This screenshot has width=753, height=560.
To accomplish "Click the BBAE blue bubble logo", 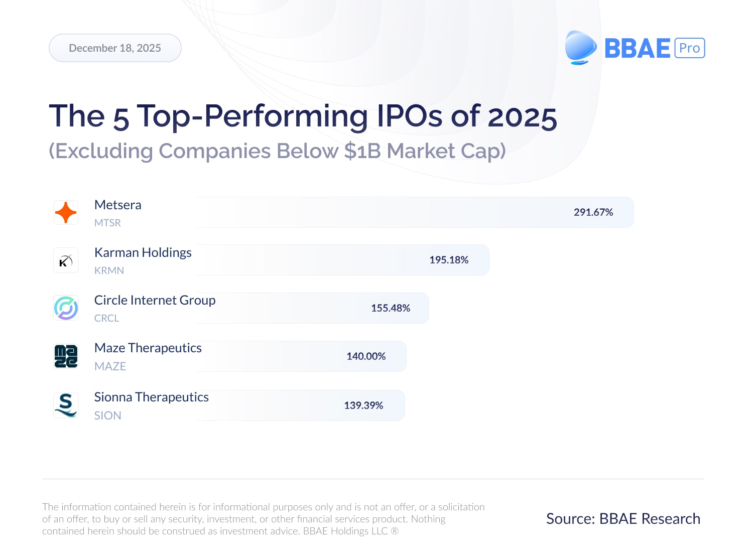I will [580, 48].
